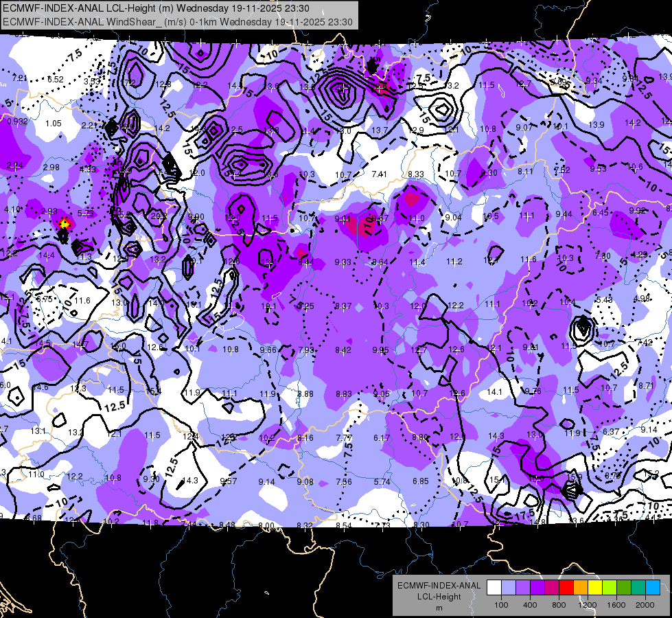
Task: Click the wind shear value '14.1'
Action: (x=495, y=392)
